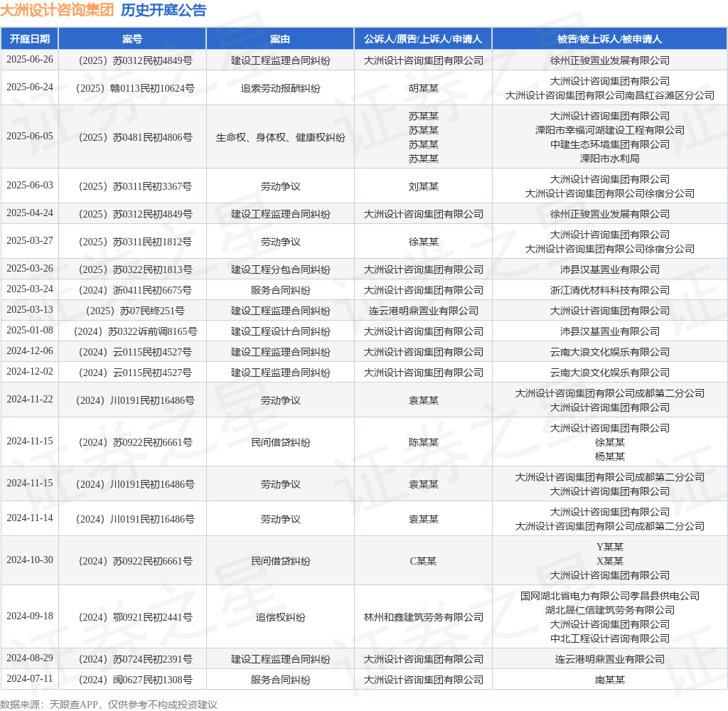Viewport: 728px width, 711px height.
Task: Click plaintiff name 胡某某
Action: pos(424,88)
